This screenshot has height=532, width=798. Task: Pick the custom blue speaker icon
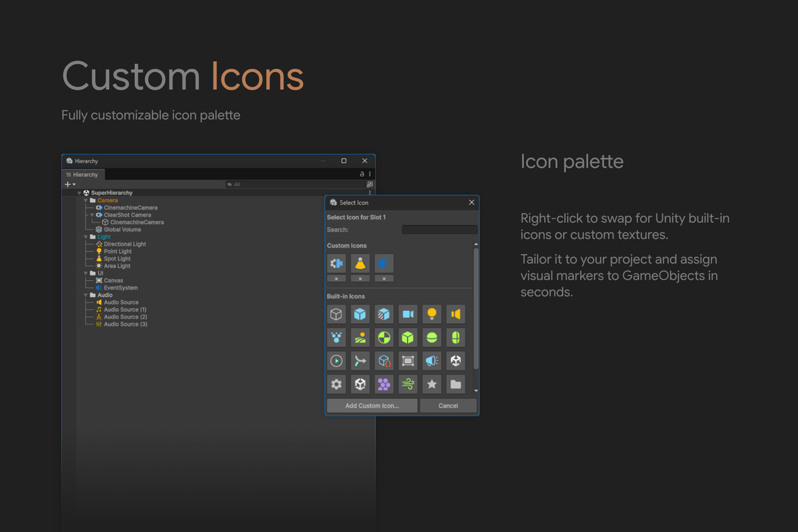point(384,263)
